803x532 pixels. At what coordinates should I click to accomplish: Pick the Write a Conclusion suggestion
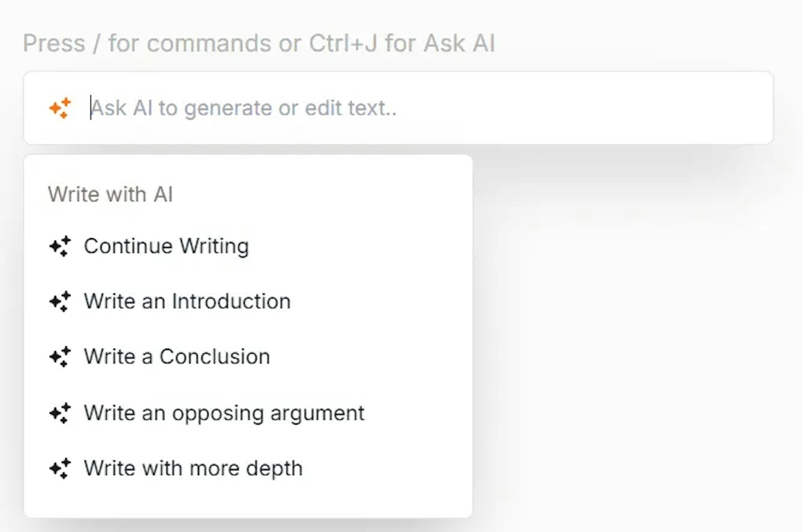pyautogui.click(x=177, y=357)
